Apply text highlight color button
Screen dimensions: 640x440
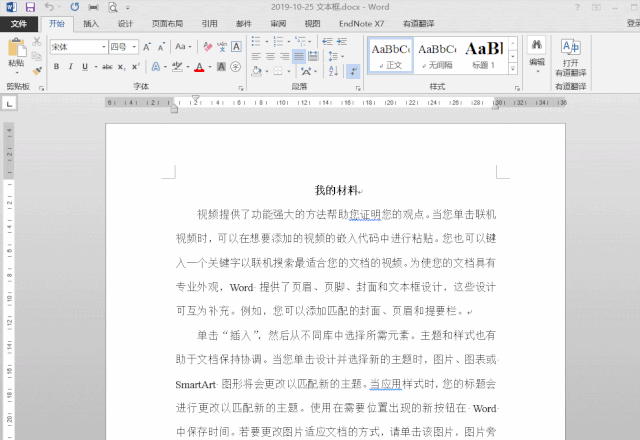pyautogui.click(x=177, y=67)
